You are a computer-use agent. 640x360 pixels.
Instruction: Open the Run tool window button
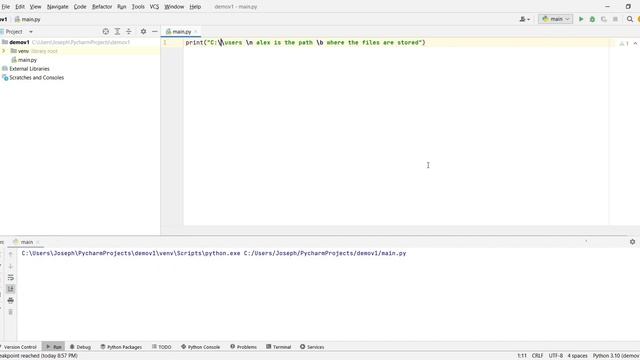(53, 347)
